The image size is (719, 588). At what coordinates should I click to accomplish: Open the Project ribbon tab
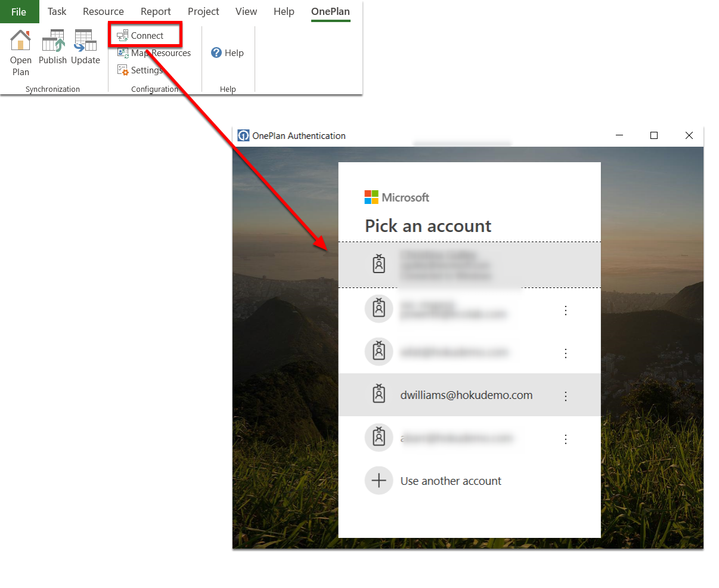(203, 11)
